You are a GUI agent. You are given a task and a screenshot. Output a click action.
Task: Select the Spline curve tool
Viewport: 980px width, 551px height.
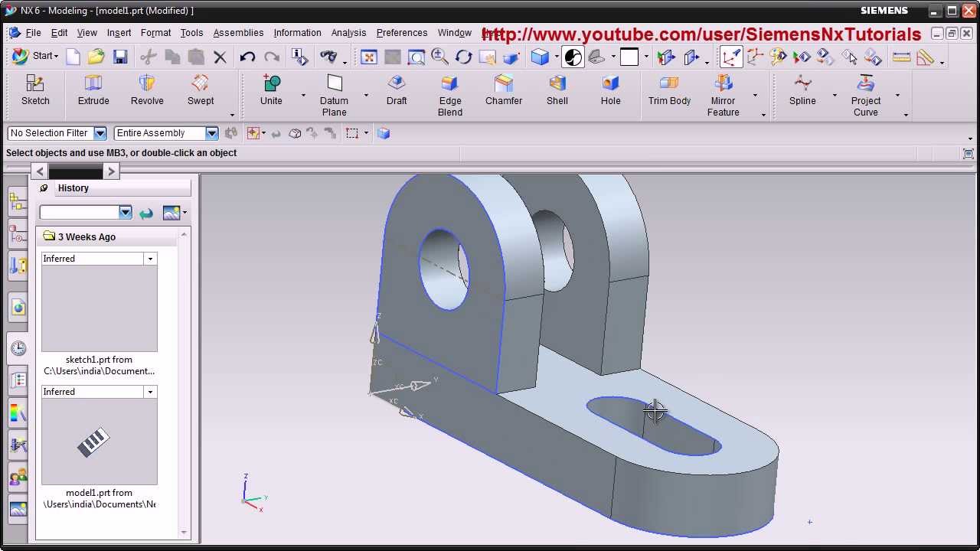(x=802, y=90)
